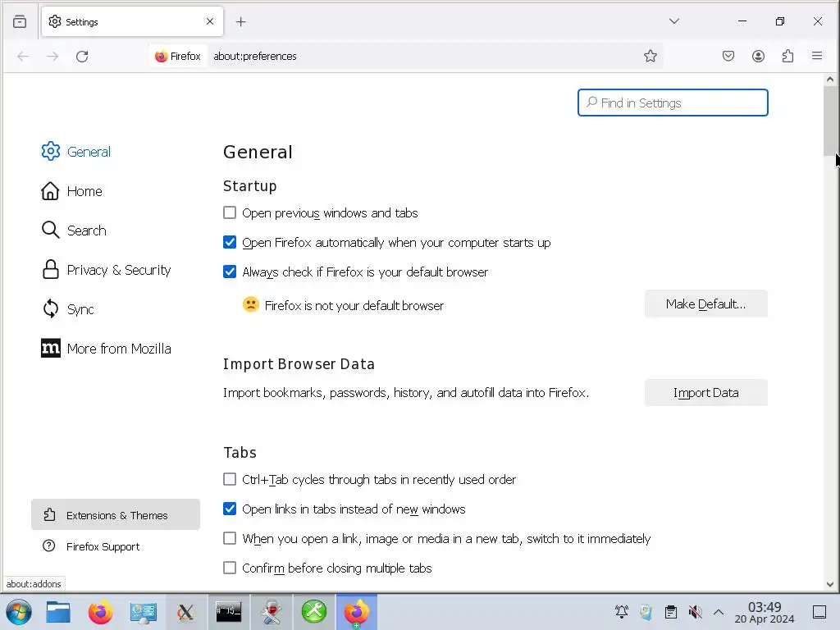The width and height of the screenshot is (840, 630).
Task: Enable Confirm before closing multiple tabs
Action: point(230,568)
